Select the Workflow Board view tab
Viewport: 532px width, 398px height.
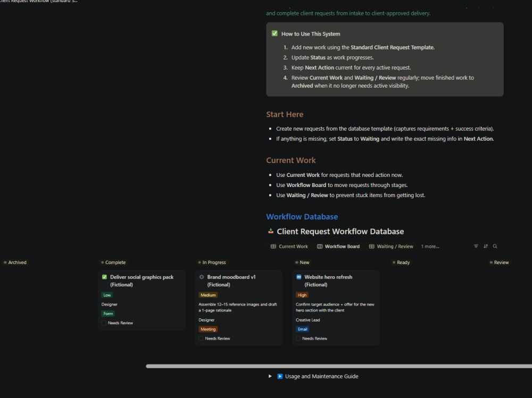338,247
